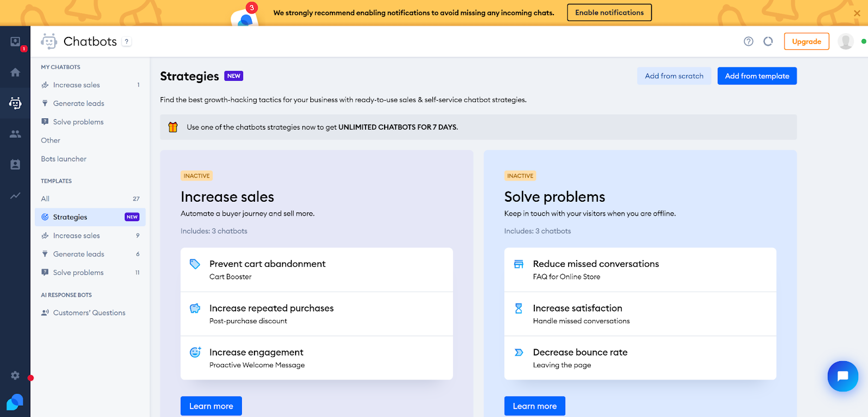The width and height of the screenshot is (868, 417).
Task: Click Add from template button
Action: (x=757, y=76)
